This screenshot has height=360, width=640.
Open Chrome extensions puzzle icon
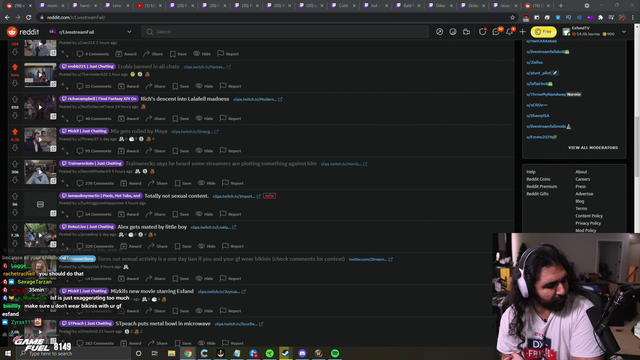600,18
